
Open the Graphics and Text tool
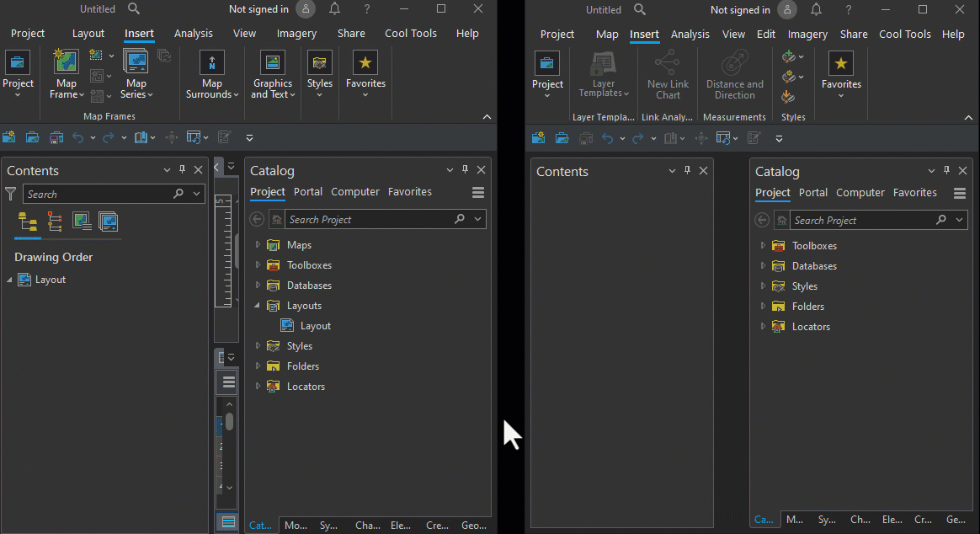(272, 74)
